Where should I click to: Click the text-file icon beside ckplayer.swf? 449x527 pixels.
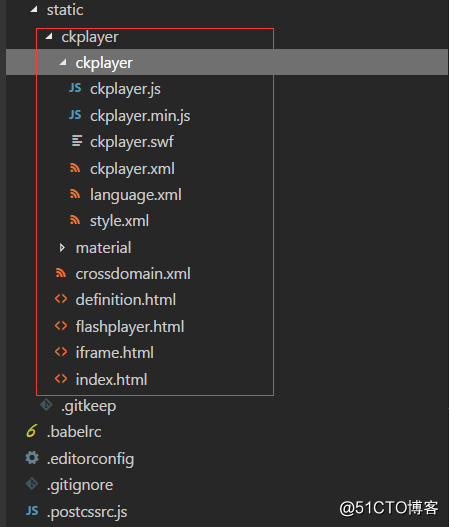(x=77, y=141)
